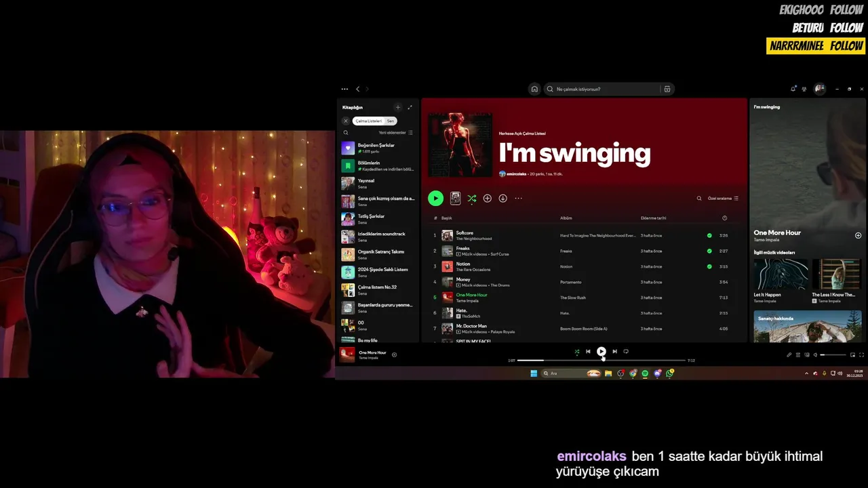Open the mini player icon
Viewport: 868px width, 488px height.
(x=853, y=354)
